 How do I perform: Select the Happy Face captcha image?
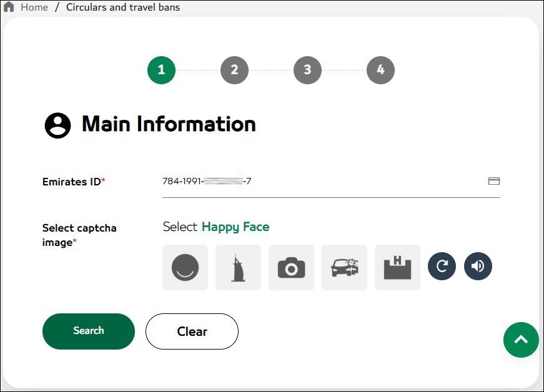coord(185,267)
